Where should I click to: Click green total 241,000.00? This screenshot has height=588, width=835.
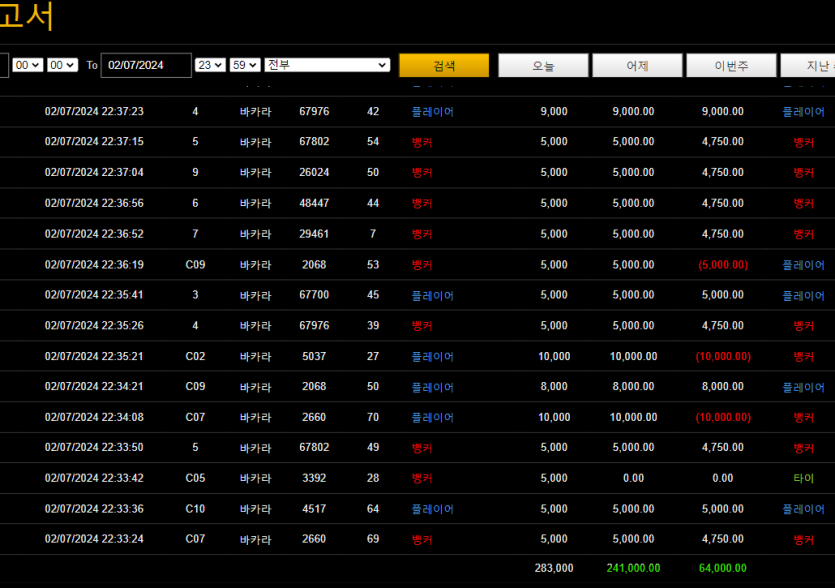click(x=633, y=568)
